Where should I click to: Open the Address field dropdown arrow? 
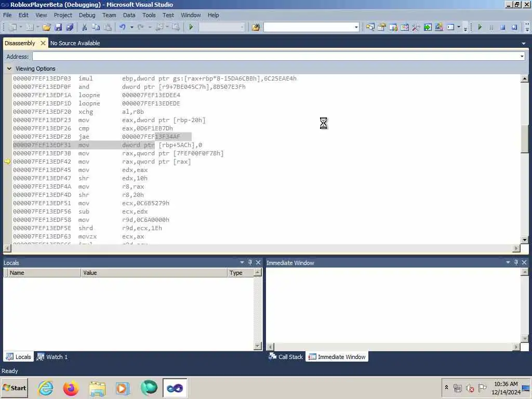(x=522, y=56)
